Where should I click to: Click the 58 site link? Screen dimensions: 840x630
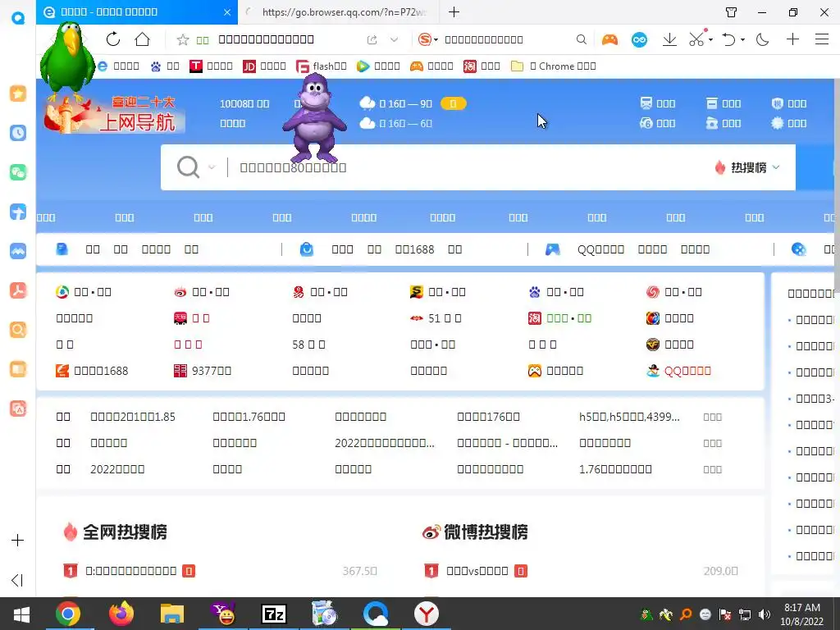click(308, 345)
